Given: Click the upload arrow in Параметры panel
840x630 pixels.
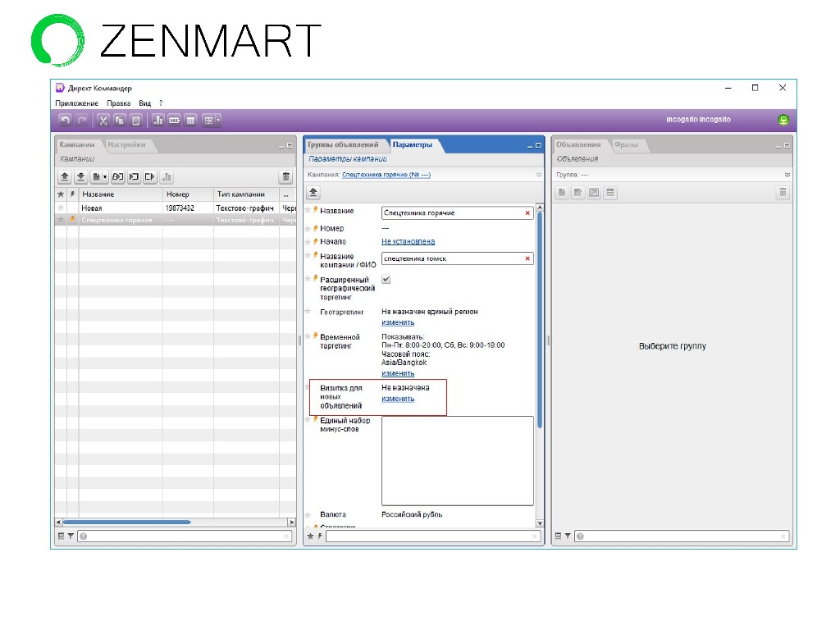Looking at the screenshot, I should (313, 192).
